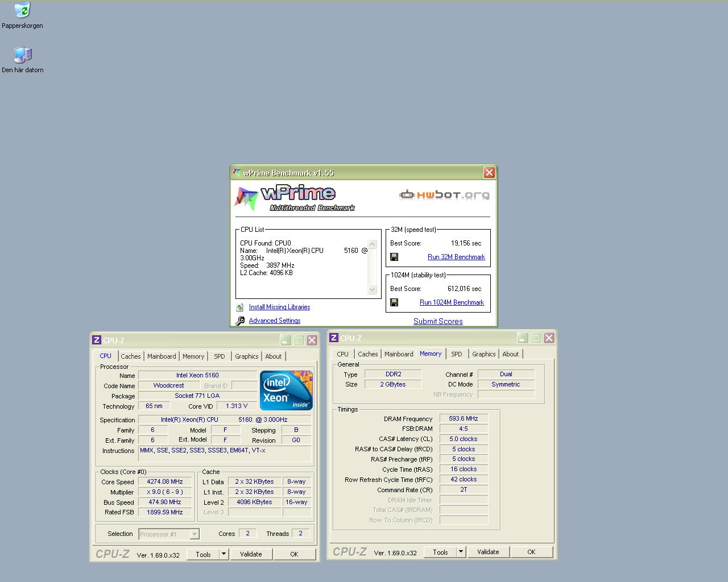This screenshot has width=728, height=582.
Task: Click the CPU-Z title icon in Memory window
Action: (334, 338)
